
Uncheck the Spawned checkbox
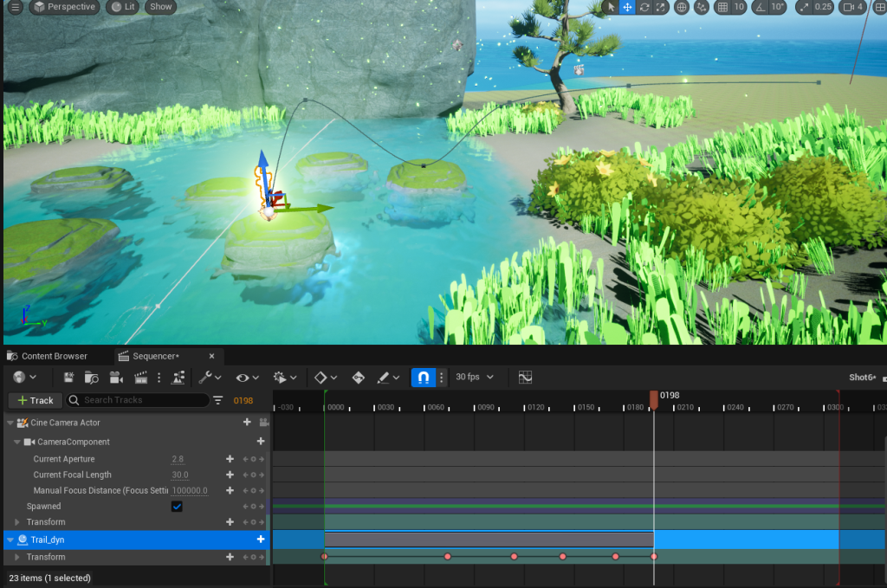177,507
